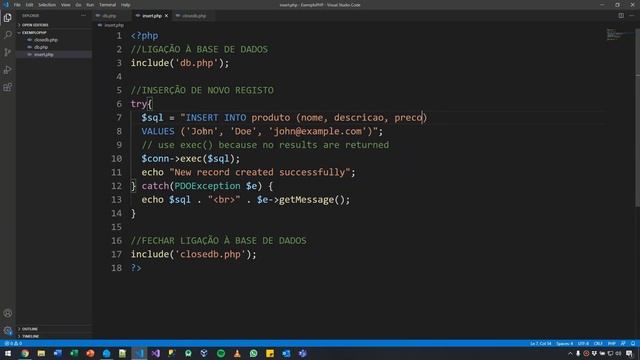Open VLC media player from taskbar

[x=237, y=353]
